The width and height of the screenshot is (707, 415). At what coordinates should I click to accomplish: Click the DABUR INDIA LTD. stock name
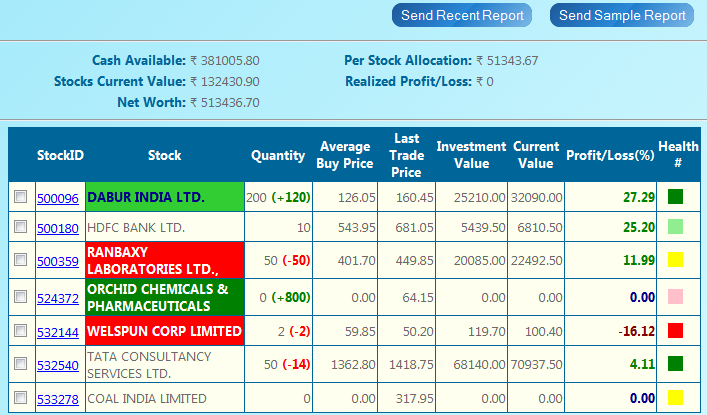146,197
